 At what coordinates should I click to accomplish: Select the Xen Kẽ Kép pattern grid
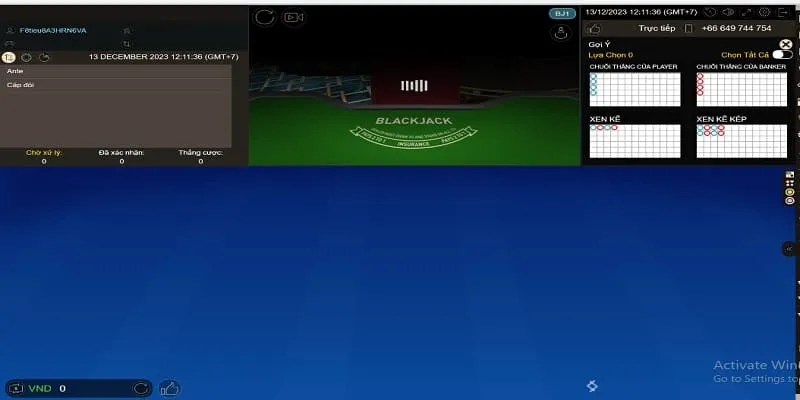[x=741, y=141]
